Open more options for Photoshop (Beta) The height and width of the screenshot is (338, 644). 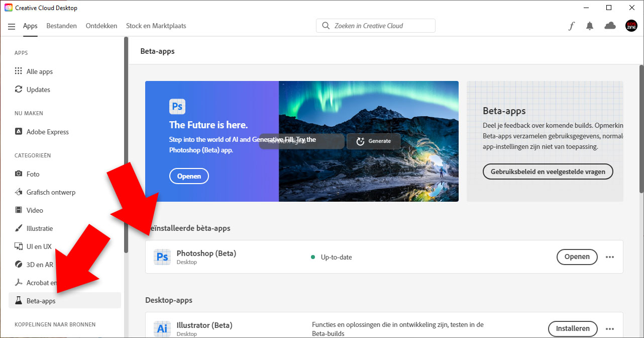tap(610, 257)
